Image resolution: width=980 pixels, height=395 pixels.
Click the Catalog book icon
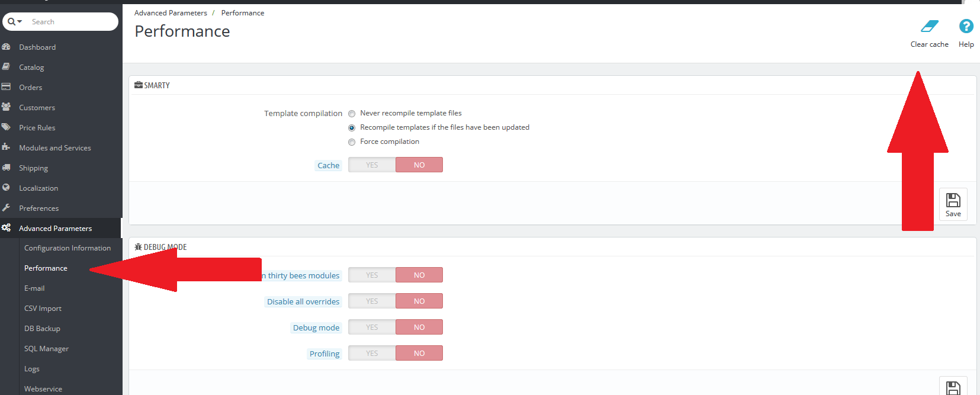[7, 67]
